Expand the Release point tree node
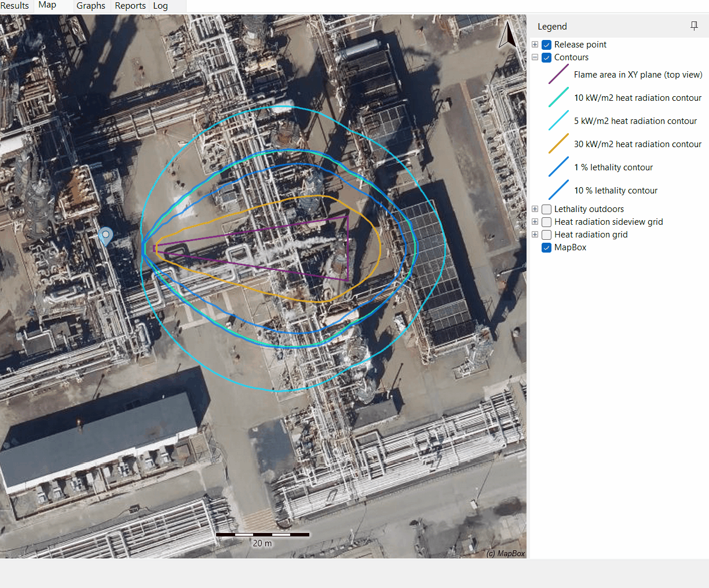Image resolution: width=709 pixels, height=588 pixels. 535,45
